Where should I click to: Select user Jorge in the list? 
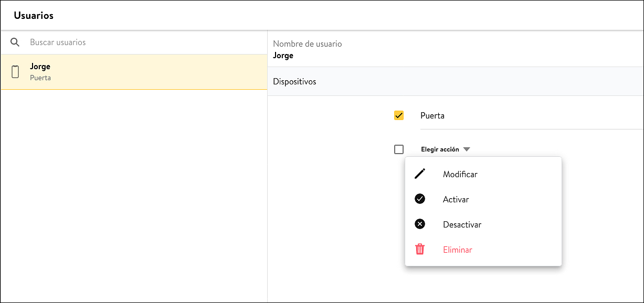[134, 72]
